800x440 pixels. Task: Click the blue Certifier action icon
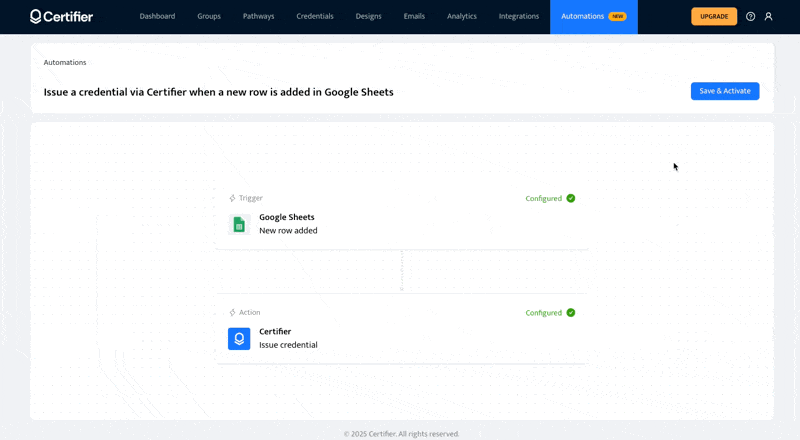point(239,339)
